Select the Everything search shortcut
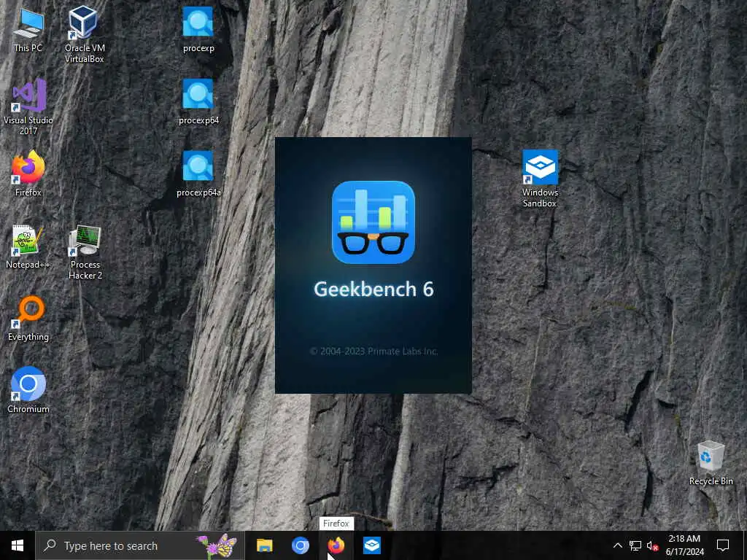 [28, 319]
